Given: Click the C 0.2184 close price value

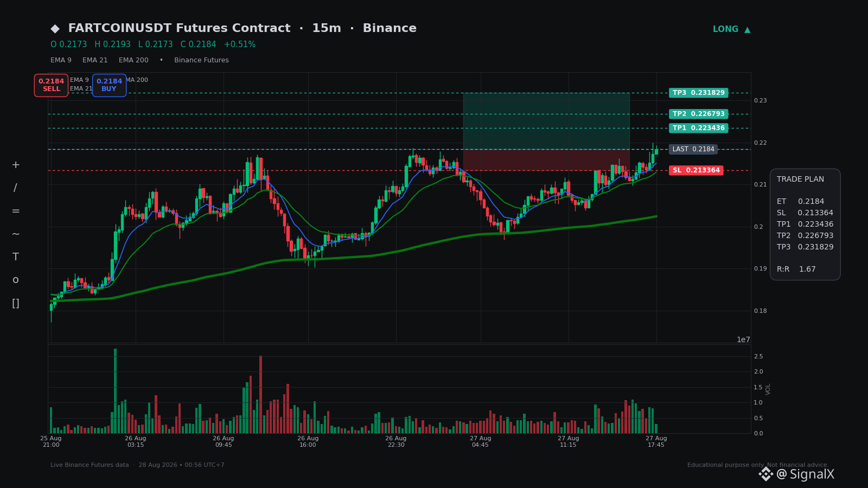Looking at the screenshot, I should click(x=198, y=44).
